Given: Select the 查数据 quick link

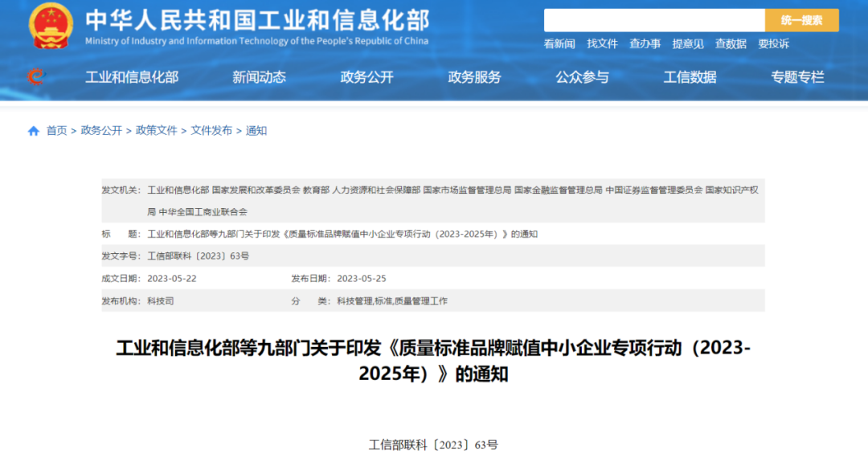Looking at the screenshot, I should point(731,44).
